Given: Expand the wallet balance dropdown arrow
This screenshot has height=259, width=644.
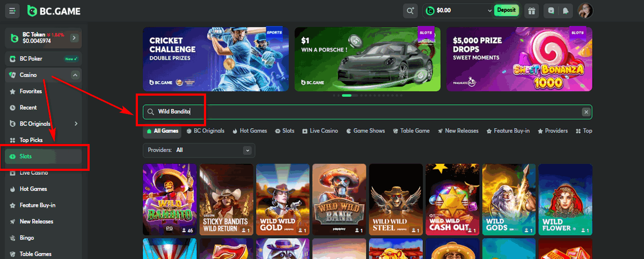Looking at the screenshot, I should click(489, 10).
